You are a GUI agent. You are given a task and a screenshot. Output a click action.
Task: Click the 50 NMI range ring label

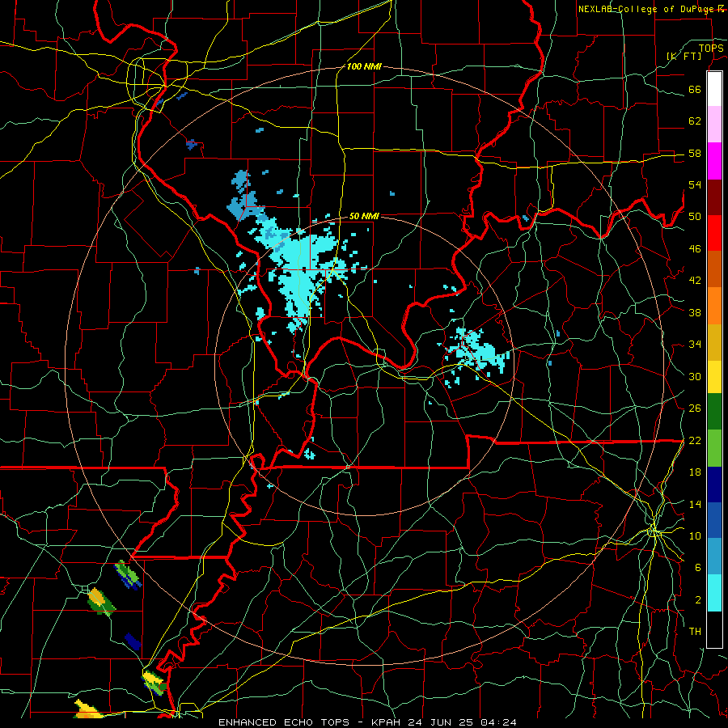click(x=364, y=216)
